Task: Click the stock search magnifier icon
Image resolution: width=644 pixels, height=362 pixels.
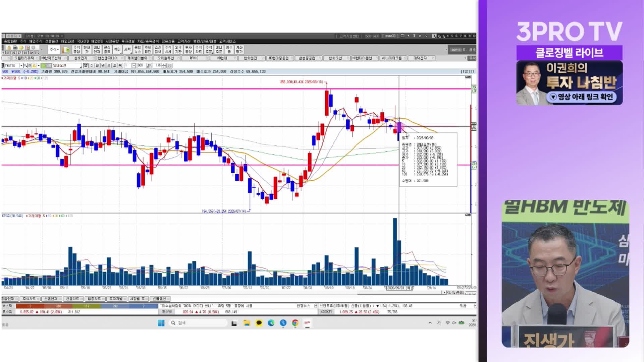Action: (25, 66)
